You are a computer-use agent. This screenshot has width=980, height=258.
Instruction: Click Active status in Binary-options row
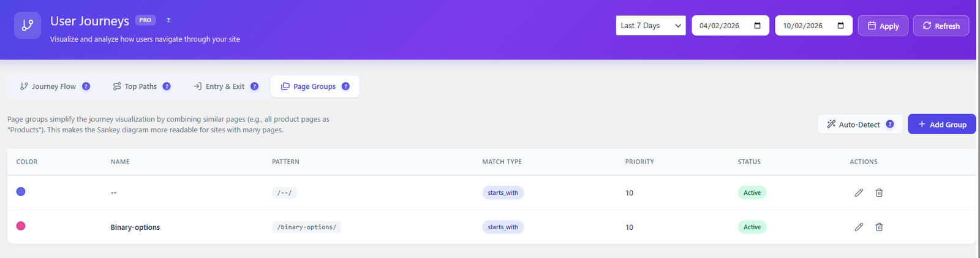point(752,227)
